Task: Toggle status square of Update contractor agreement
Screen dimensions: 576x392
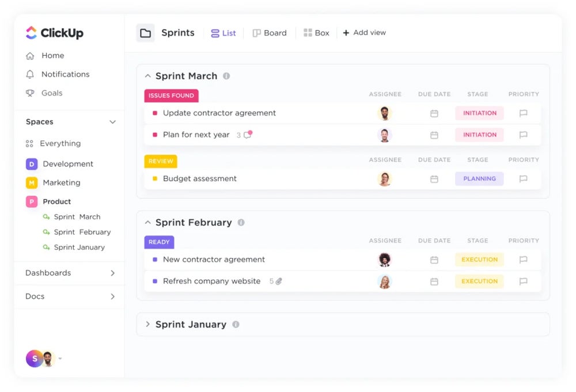Action: tap(155, 113)
